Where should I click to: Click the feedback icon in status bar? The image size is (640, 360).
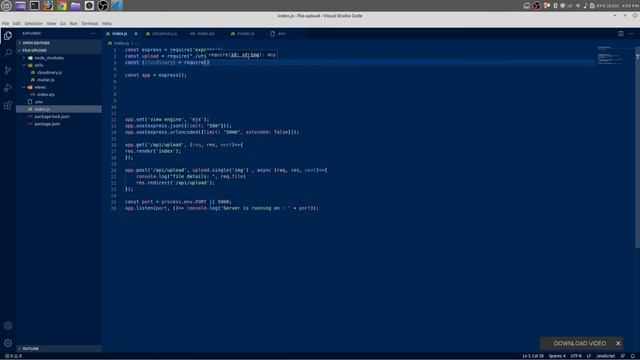[x=623, y=356]
